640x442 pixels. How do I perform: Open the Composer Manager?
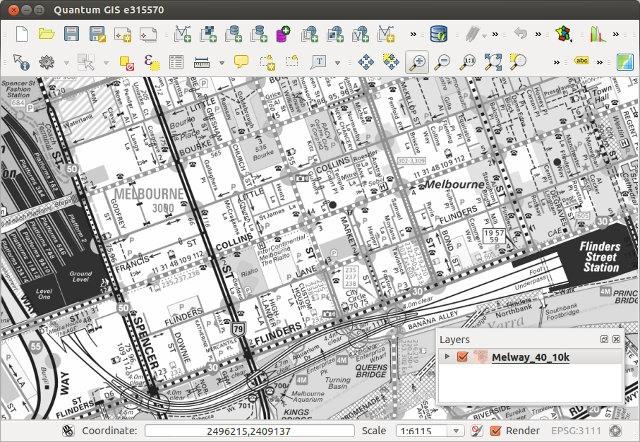148,35
